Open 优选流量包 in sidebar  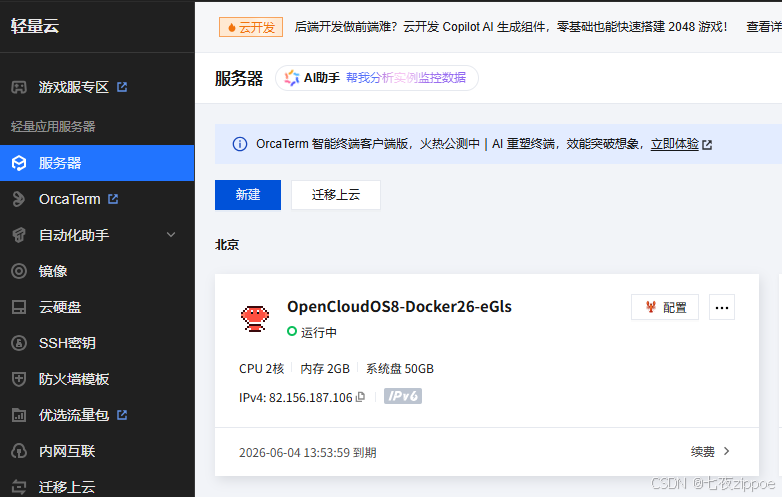[74, 415]
